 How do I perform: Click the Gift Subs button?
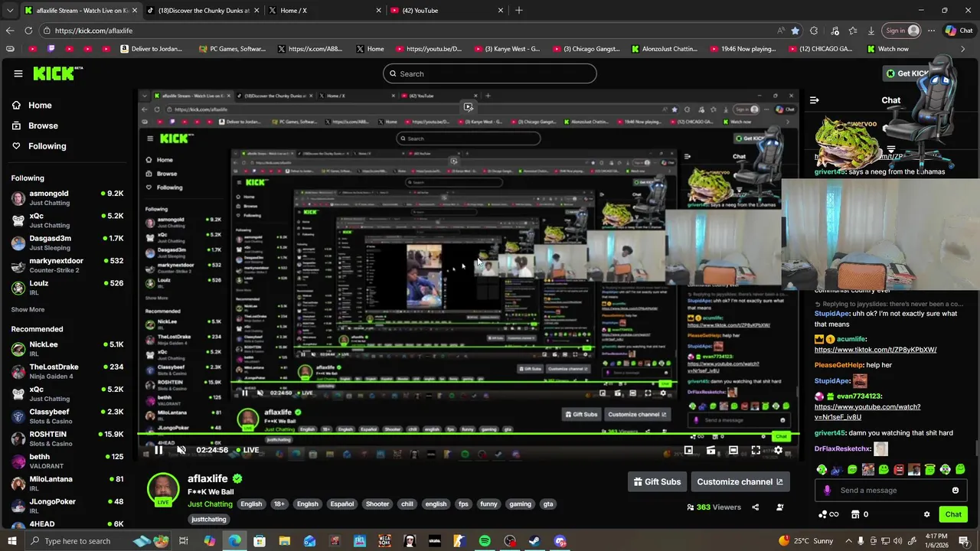pyautogui.click(x=657, y=481)
